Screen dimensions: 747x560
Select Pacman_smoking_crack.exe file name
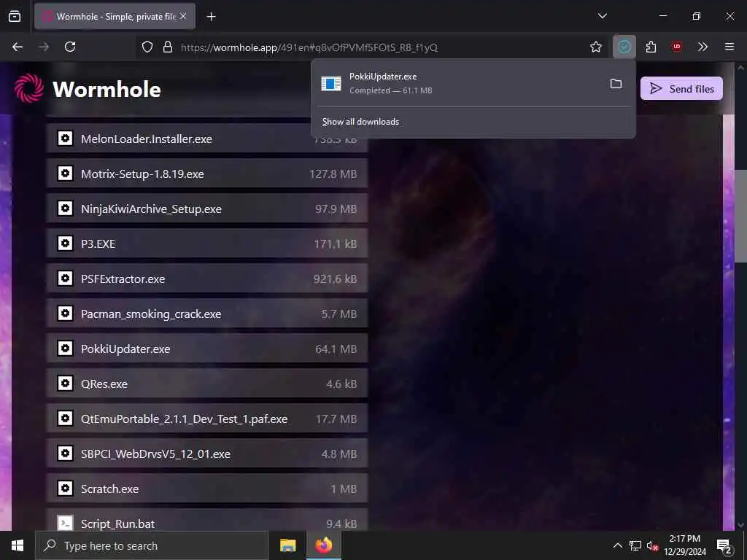coord(151,314)
